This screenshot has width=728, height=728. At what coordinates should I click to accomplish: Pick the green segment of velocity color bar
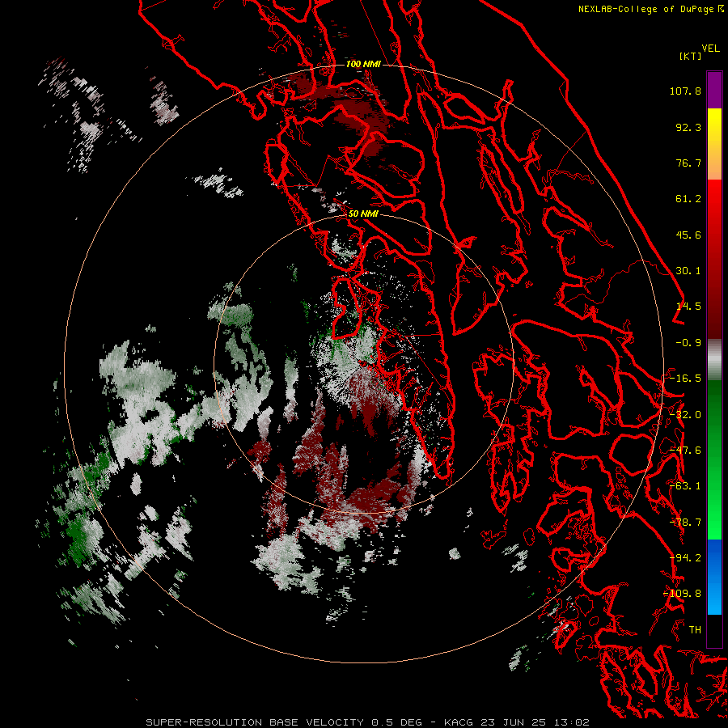[714, 459]
